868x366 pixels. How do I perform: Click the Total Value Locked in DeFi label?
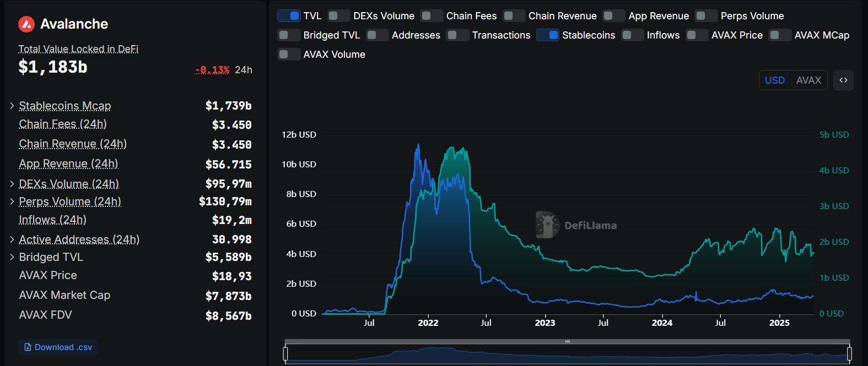[78, 49]
